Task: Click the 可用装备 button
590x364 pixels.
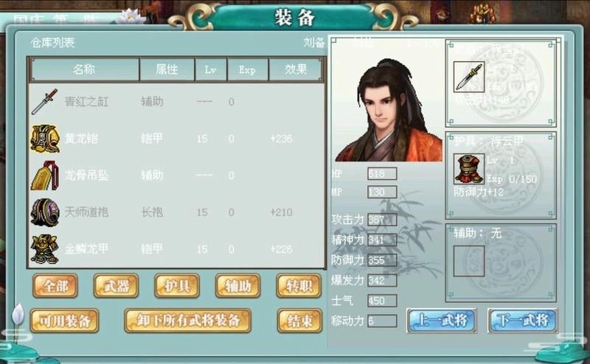Action: (64, 321)
